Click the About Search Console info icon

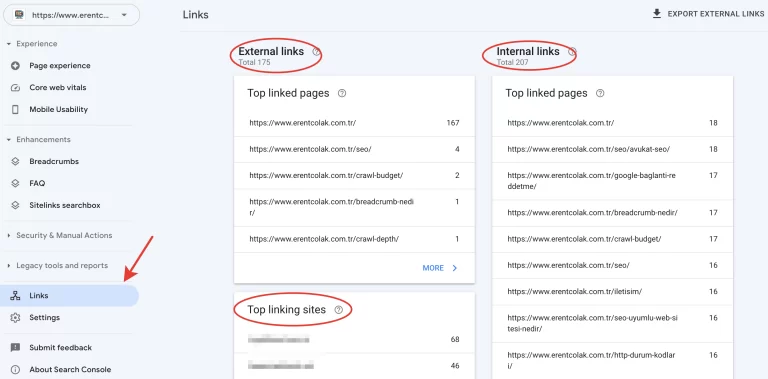tap(15, 370)
